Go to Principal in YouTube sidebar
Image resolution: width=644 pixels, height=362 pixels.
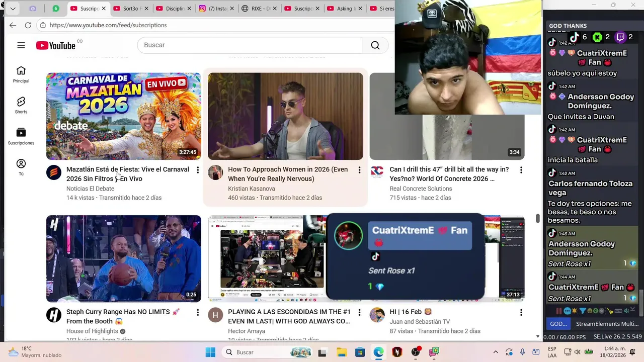21,74
